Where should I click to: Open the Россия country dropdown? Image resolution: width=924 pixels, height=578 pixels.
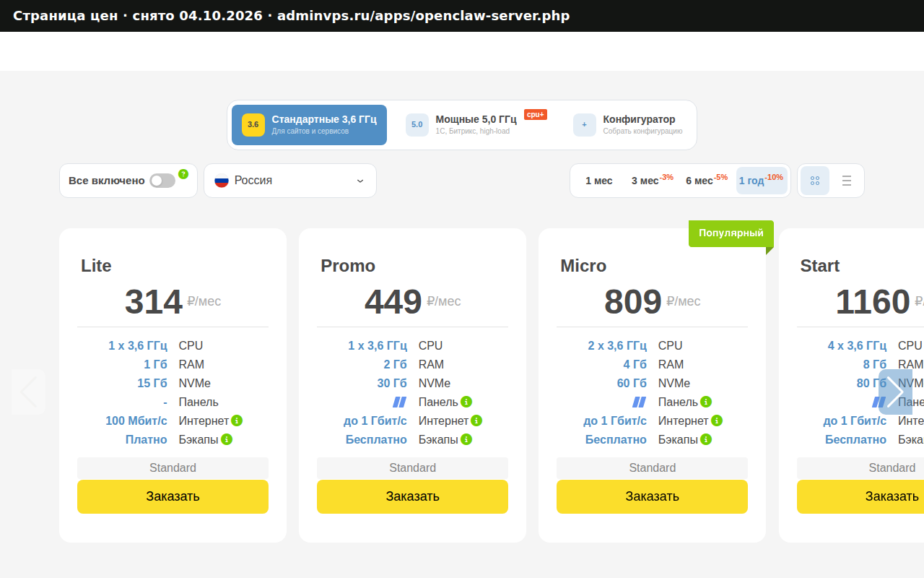coord(290,181)
